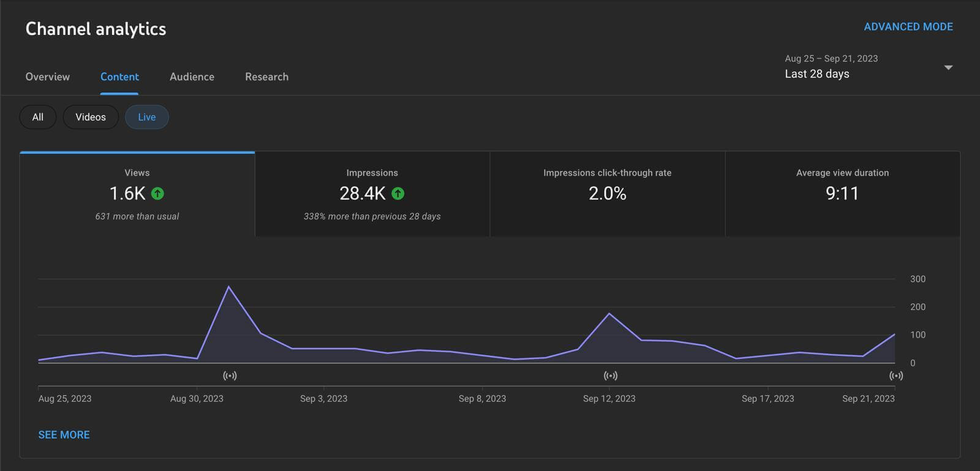Select the Average view duration card
The height and width of the screenshot is (471, 980).
tap(843, 194)
